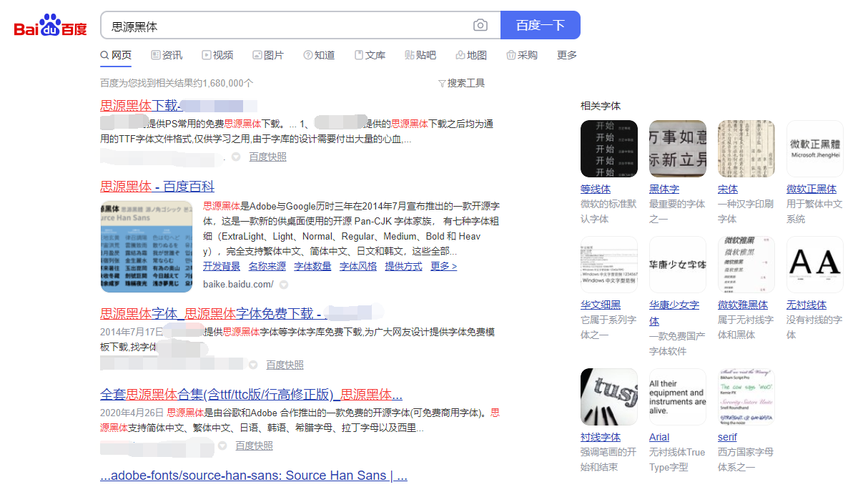The height and width of the screenshot is (487, 868).
Task: Open camera image search icon
Action: point(480,26)
